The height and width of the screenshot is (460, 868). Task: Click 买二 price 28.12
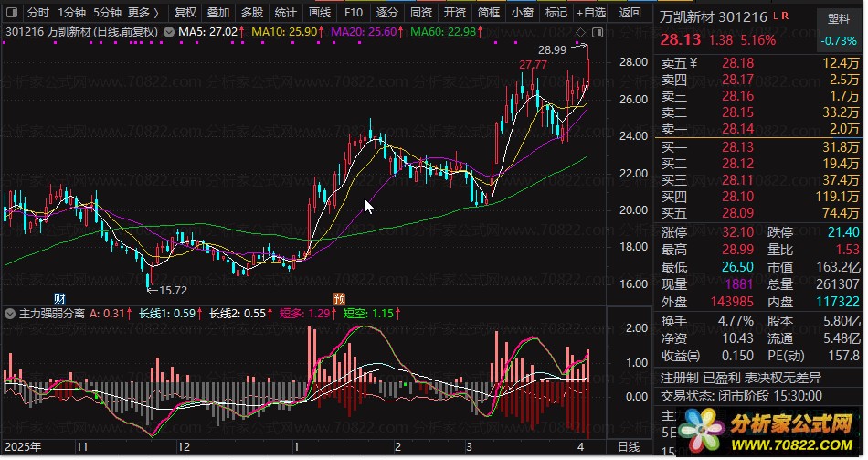[x=738, y=164]
